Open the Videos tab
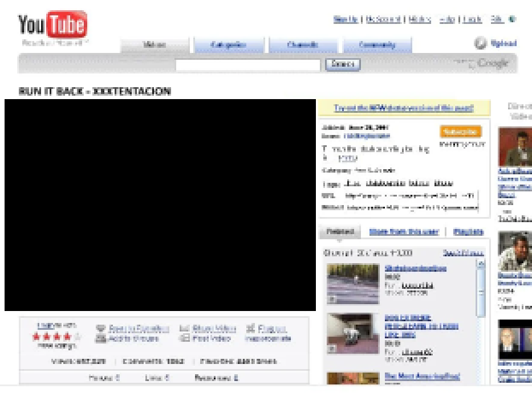This screenshot has width=532, height=401. pyautogui.click(x=155, y=45)
